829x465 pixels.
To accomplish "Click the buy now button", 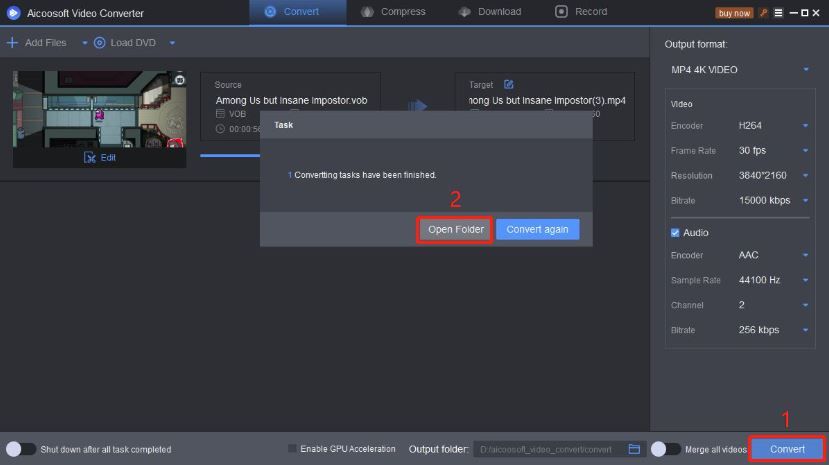I will tap(734, 13).
